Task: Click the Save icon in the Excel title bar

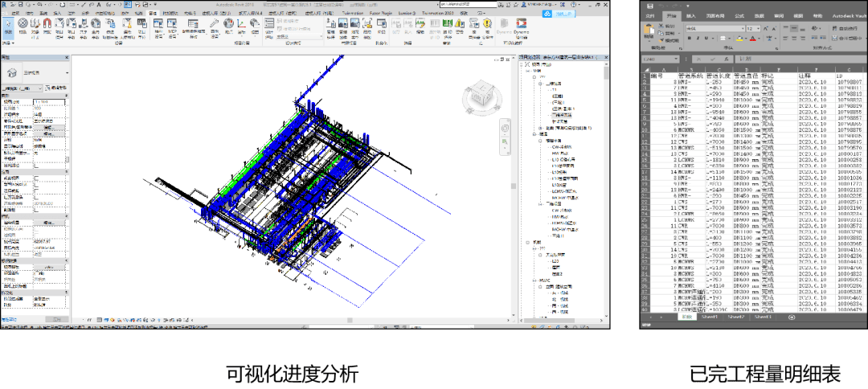Action: pyautogui.click(x=650, y=6)
